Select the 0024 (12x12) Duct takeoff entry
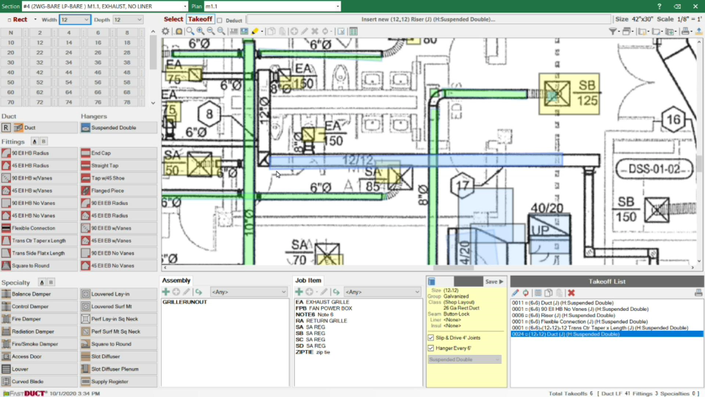 [607, 334]
